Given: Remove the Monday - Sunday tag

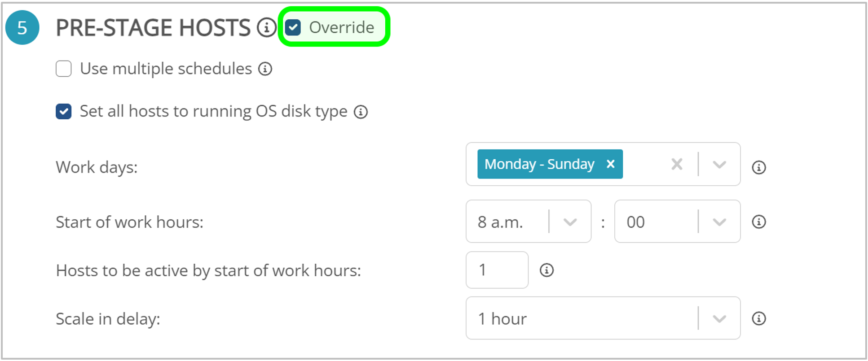Looking at the screenshot, I should coord(610,164).
